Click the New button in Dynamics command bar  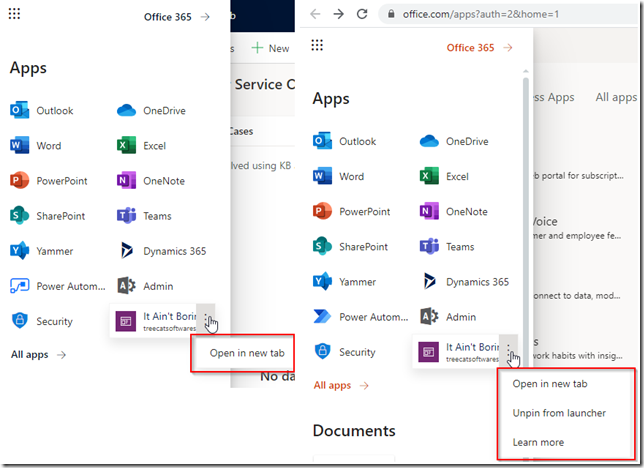[x=270, y=48]
